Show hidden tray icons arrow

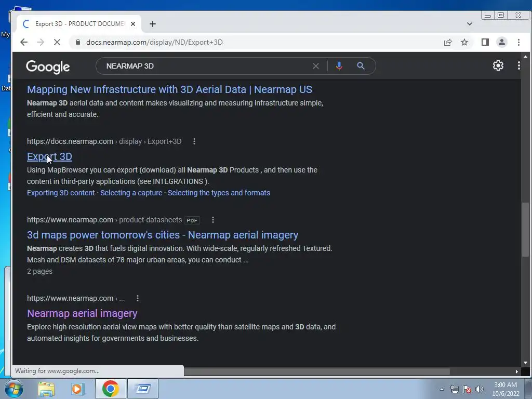pos(442,389)
